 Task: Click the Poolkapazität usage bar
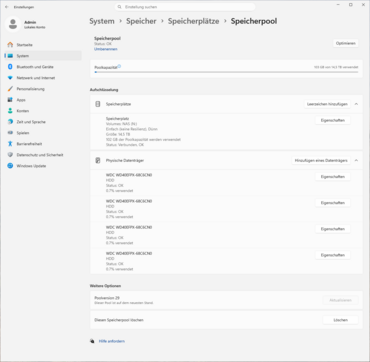[x=226, y=72]
